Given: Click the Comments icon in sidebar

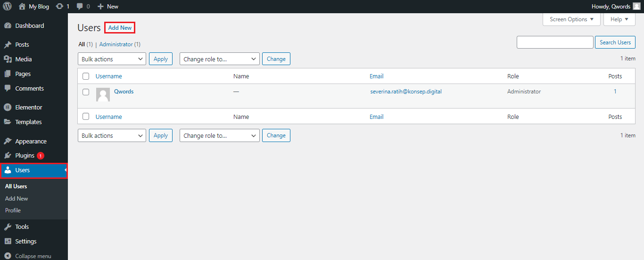Looking at the screenshot, I should [x=8, y=89].
